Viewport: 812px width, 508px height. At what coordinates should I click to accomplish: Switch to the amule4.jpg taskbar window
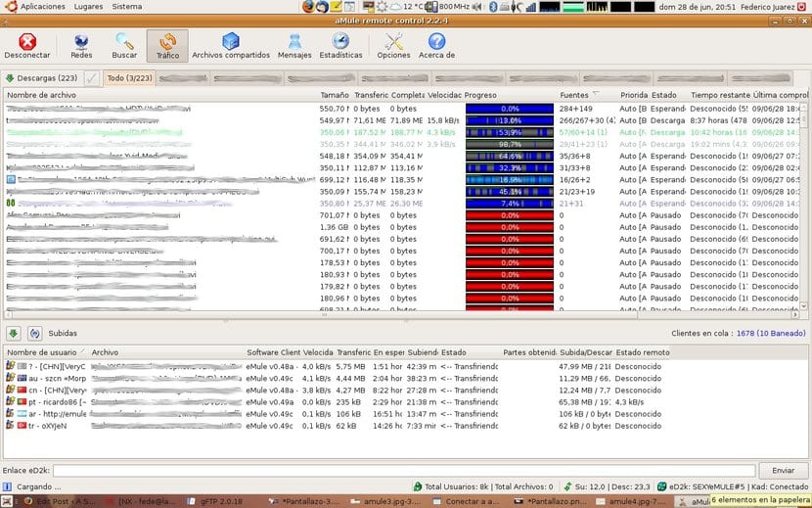click(629, 501)
